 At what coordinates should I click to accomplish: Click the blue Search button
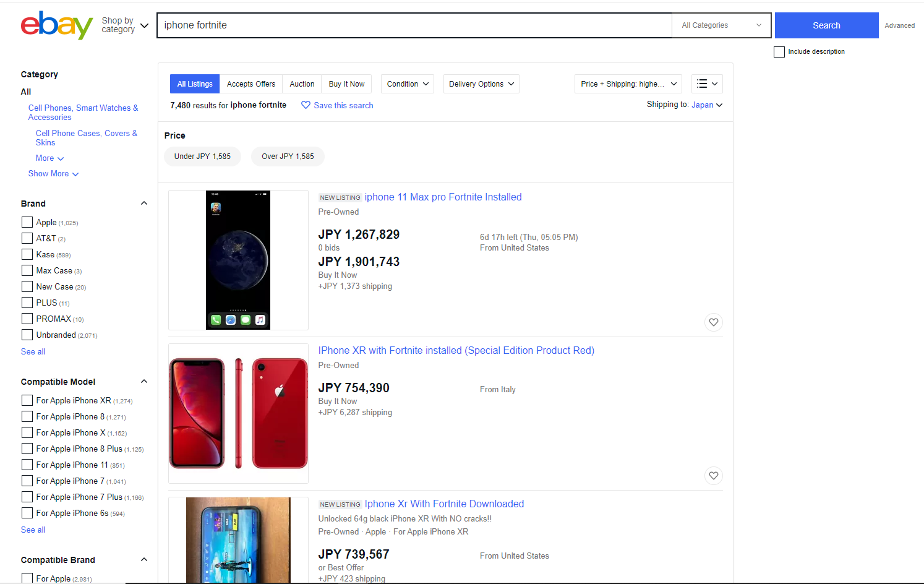click(826, 25)
